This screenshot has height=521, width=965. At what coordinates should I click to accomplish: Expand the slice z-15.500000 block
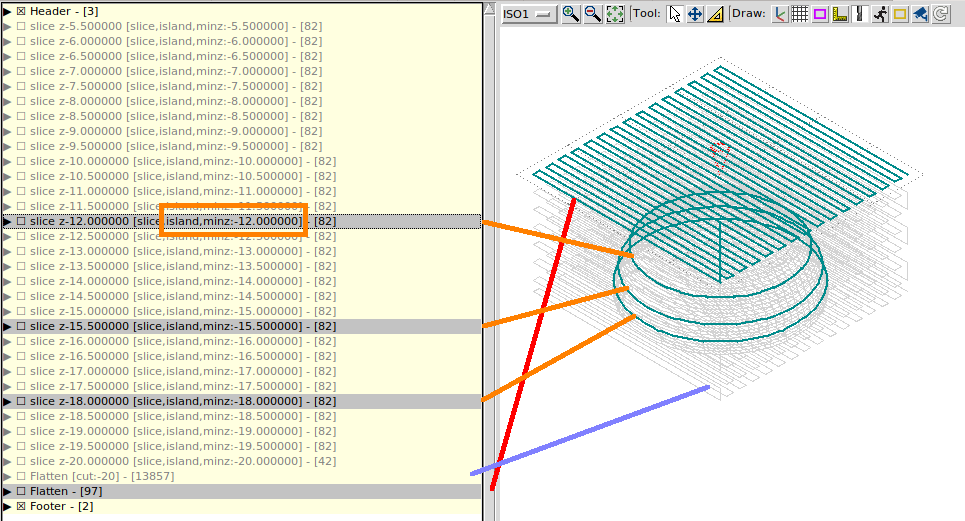pos(7,327)
